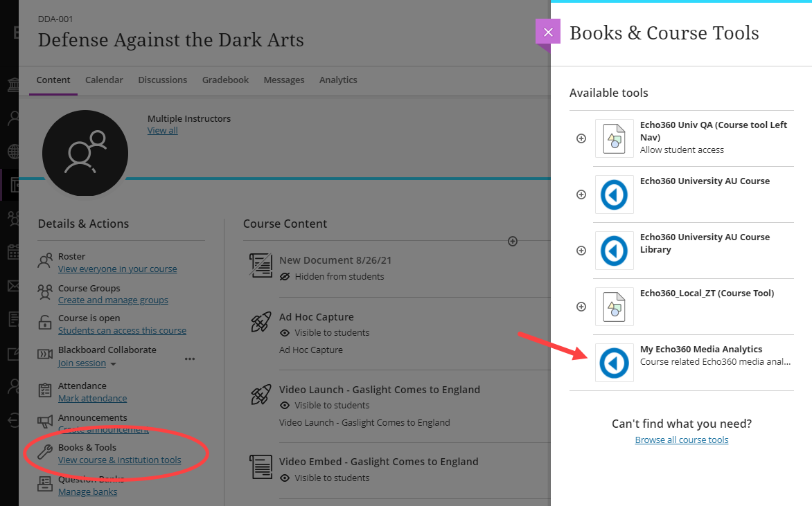
Task: Toggle Video Embed visibility to students
Action: [x=324, y=478]
